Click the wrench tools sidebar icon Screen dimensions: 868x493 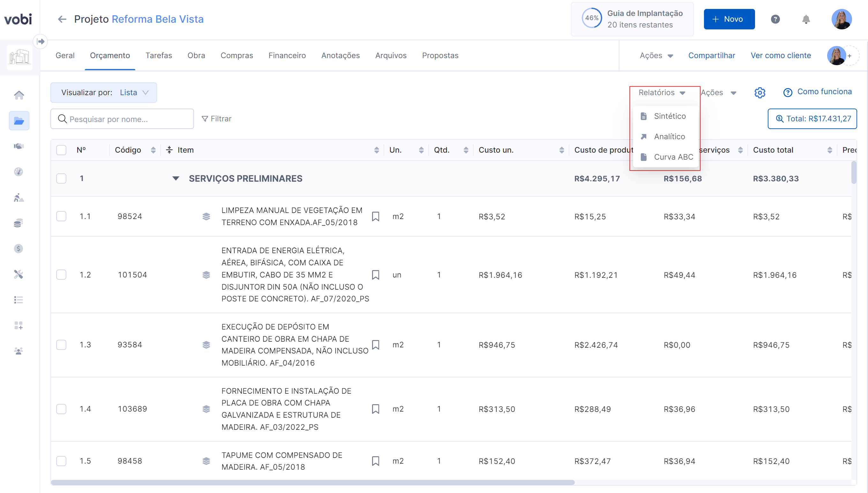point(19,274)
